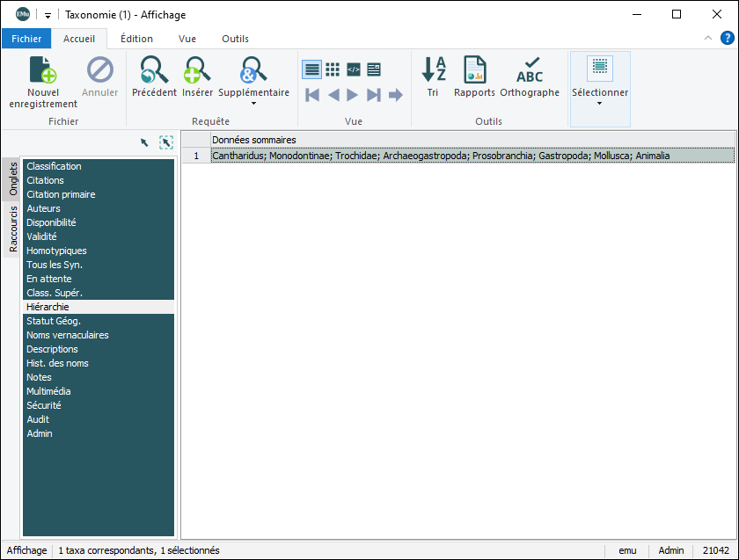The height and width of the screenshot is (560, 739).
Task: Open the Tri sort tool
Action: [433, 70]
